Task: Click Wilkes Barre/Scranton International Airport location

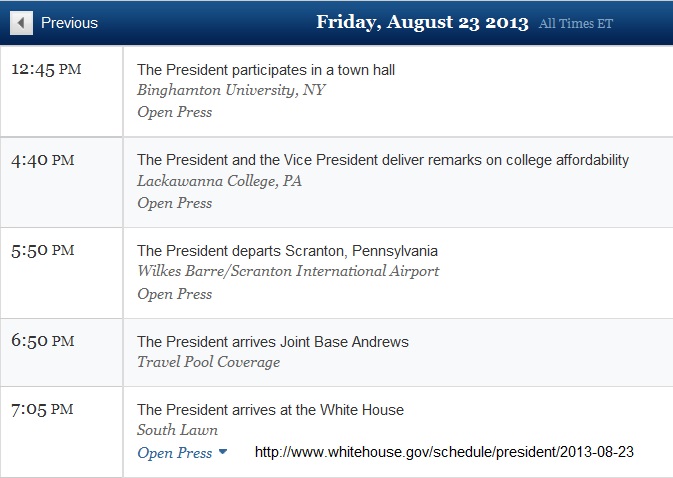Action: [x=288, y=272]
